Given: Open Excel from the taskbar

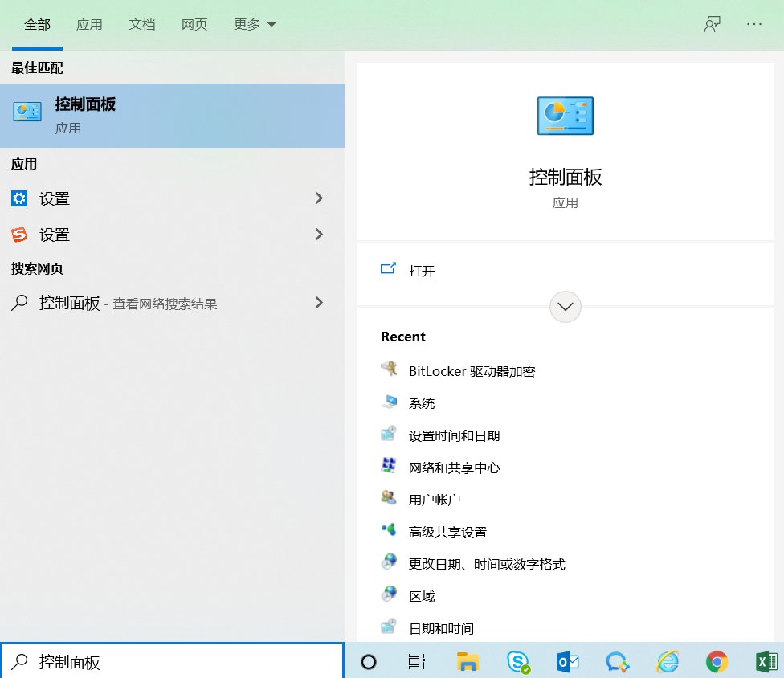Looking at the screenshot, I should coord(766,662).
